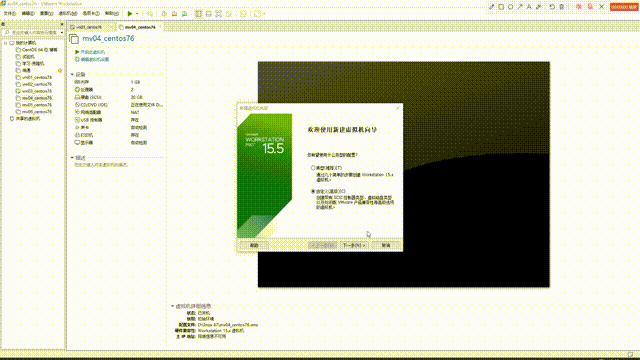Viewport: 640px width, 360px height.
Task: Click the favorite star in library
Action: [60, 71]
